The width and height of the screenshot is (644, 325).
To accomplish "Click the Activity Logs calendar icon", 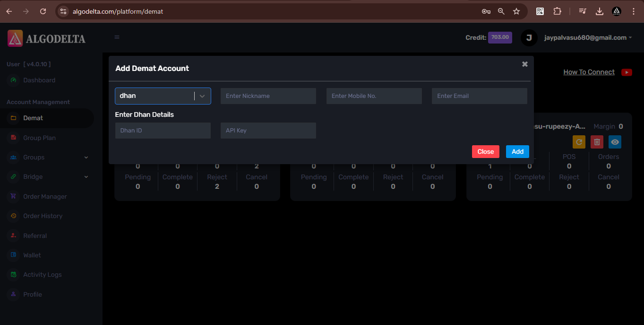I will (13, 274).
